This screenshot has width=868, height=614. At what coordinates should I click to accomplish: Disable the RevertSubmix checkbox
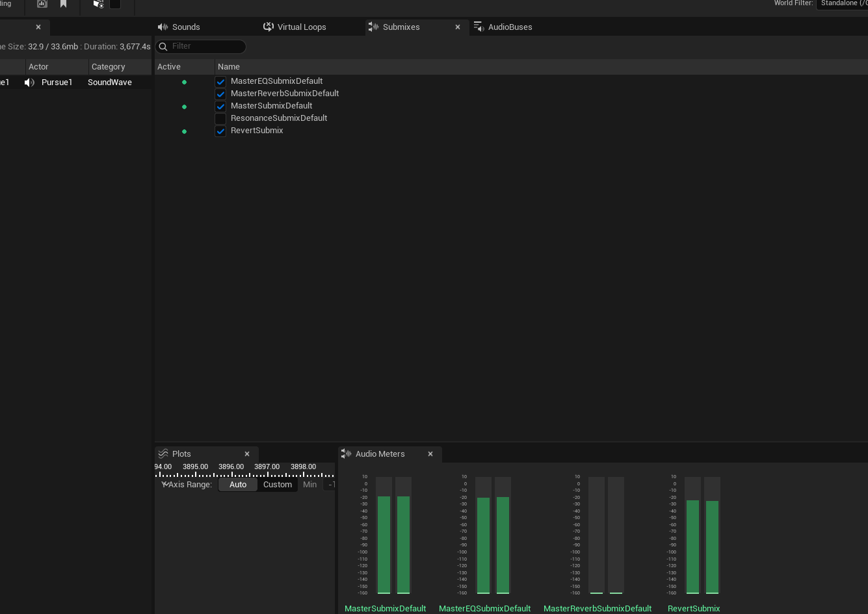[x=220, y=130]
